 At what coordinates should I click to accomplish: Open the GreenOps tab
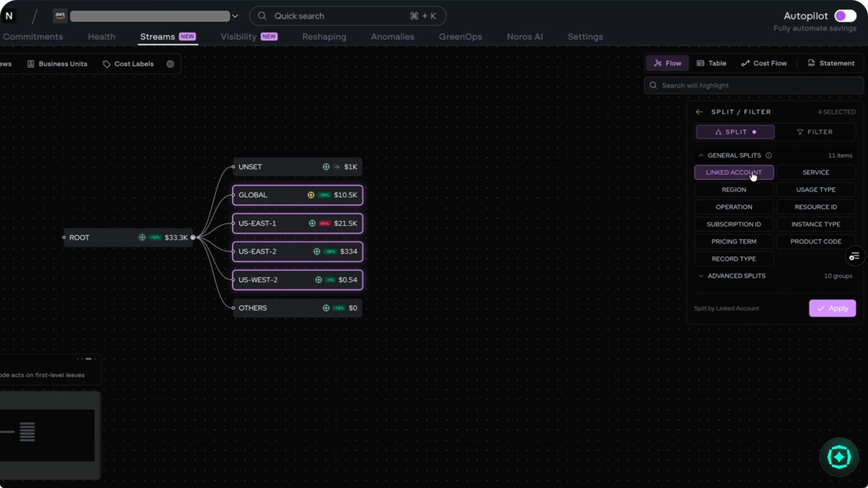pyautogui.click(x=460, y=36)
